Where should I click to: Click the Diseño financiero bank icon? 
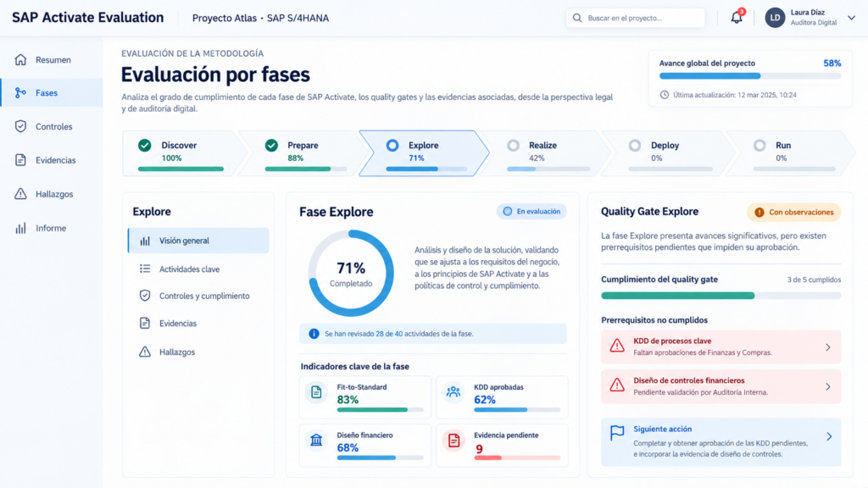pyautogui.click(x=316, y=440)
